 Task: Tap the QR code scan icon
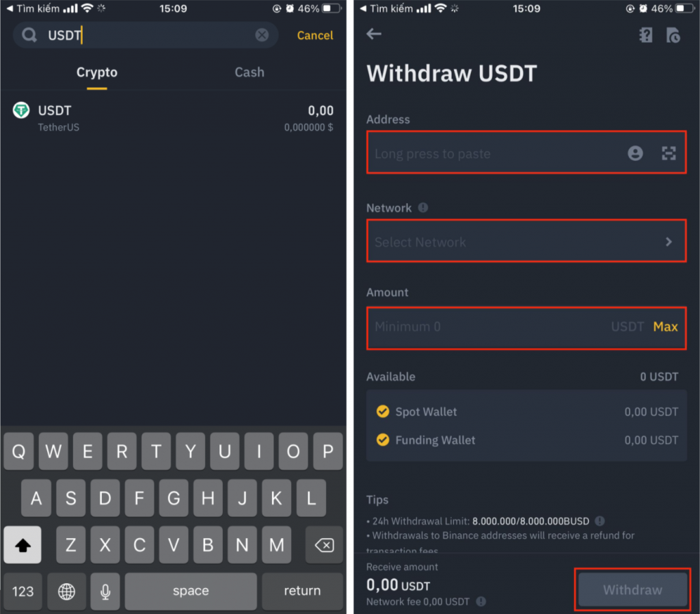tap(669, 153)
